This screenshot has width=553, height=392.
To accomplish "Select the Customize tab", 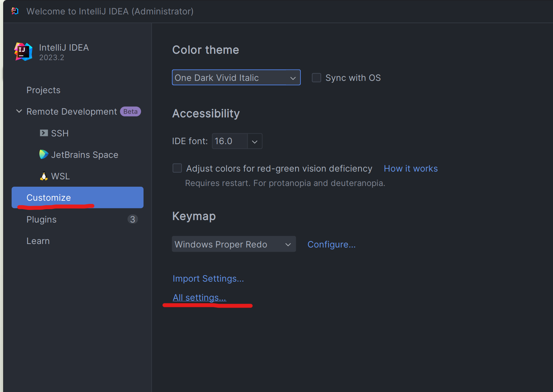I will (x=77, y=198).
